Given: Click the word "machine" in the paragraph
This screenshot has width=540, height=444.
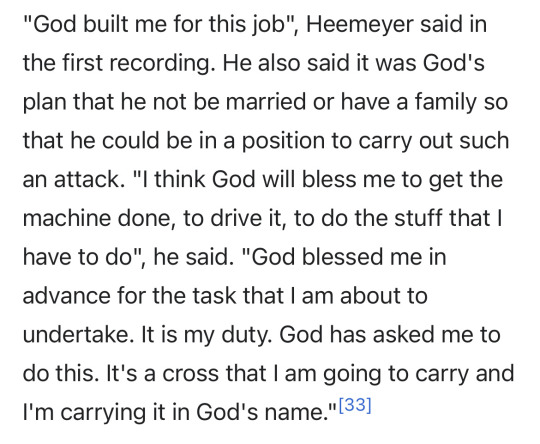Looking at the screenshot, I should click(67, 218).
